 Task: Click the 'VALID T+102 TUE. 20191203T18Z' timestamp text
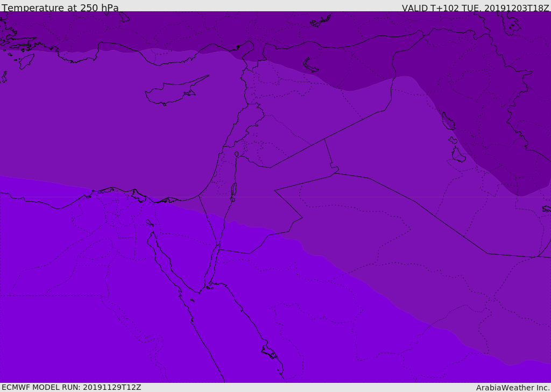click(x=476, y=8)
